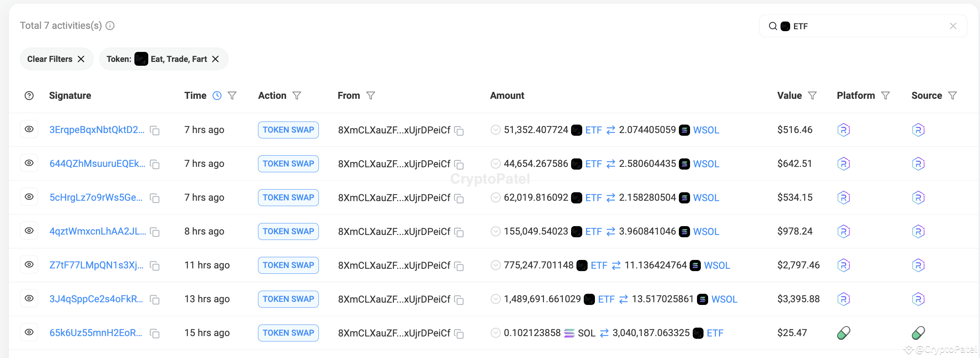Click the search magnifier icon
This screenshot has width=980, height=358.
coord(773,26)
